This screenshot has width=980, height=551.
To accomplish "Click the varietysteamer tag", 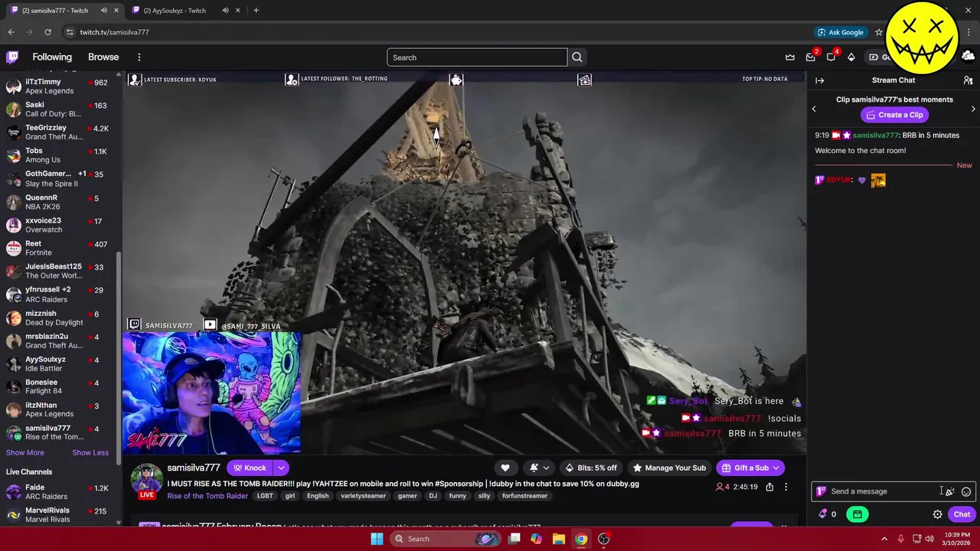I will 363,496.
